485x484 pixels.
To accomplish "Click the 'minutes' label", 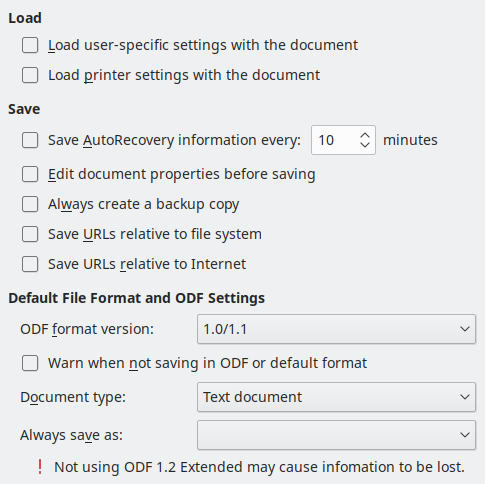I will pos(410,140).
